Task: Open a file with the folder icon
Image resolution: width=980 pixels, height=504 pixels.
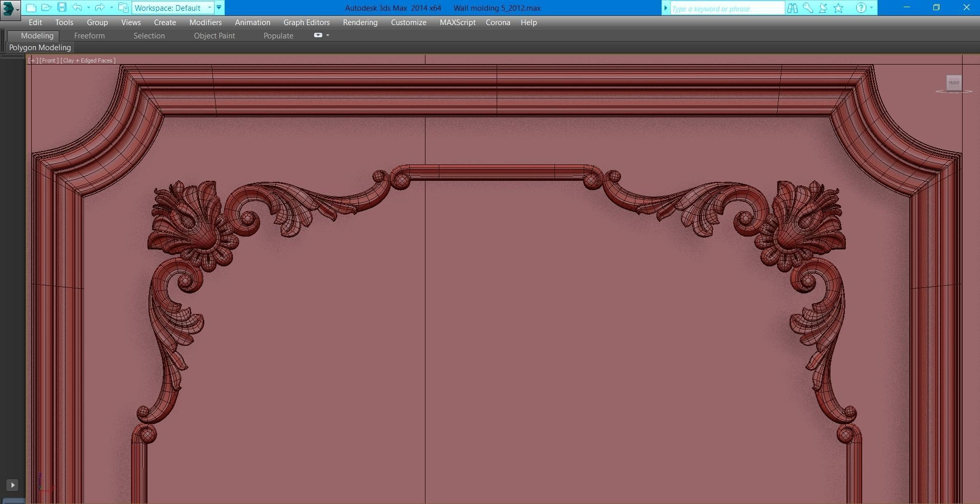Action: [46, 8]
